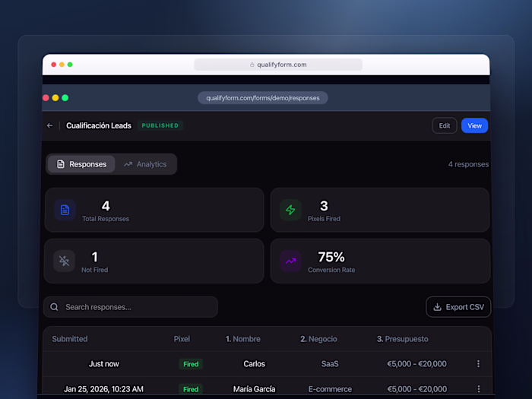Click the lock icon beside qualifyform.com
The height and width of the screenshot is (399, 532).
click(252, 65)
